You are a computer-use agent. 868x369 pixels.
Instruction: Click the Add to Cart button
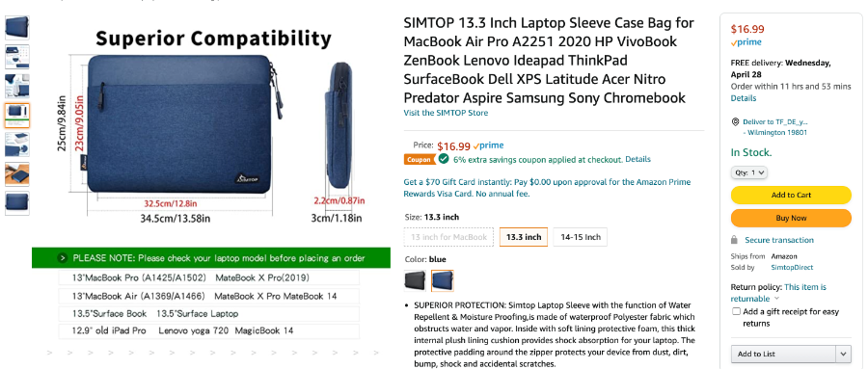click(x=791, y=195)
